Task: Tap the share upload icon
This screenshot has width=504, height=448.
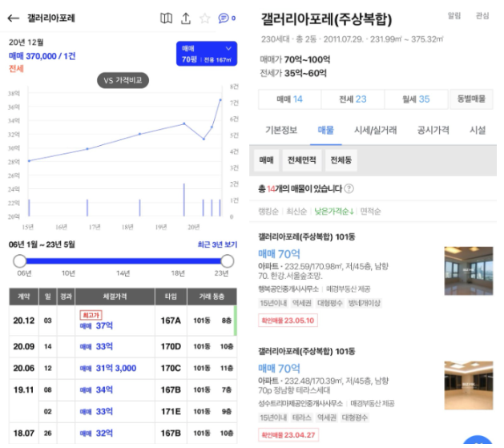Action: (186, 18)
